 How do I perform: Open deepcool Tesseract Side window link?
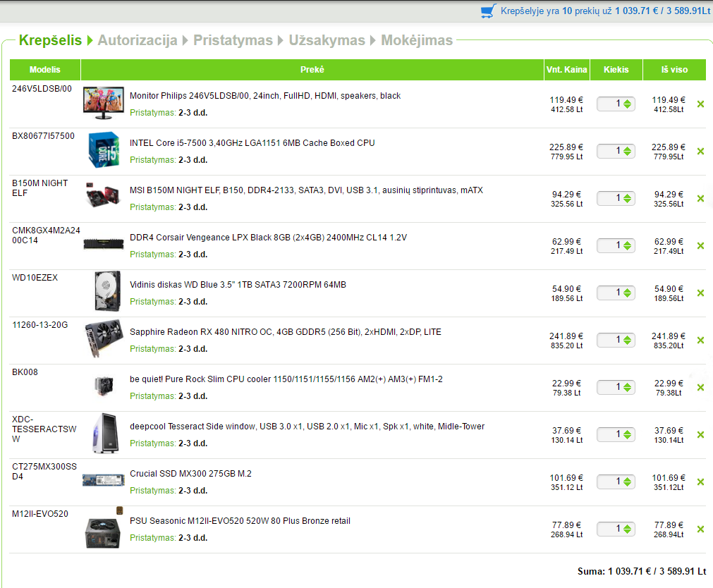click(307, 427)
